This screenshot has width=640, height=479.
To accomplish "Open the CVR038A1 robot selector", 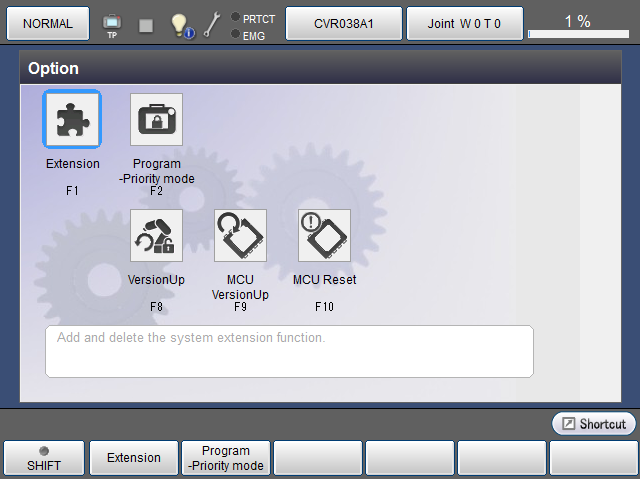I will point(344,22).
